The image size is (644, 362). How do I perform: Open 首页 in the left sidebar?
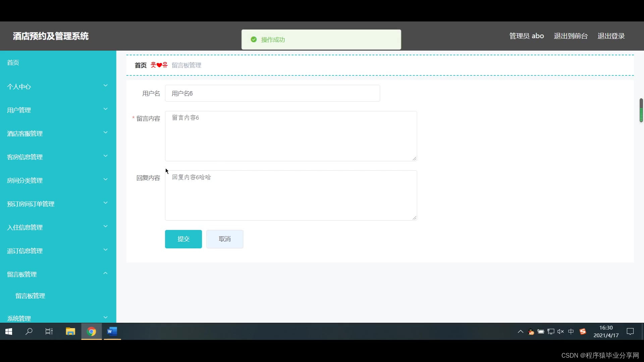coord(13,63)
